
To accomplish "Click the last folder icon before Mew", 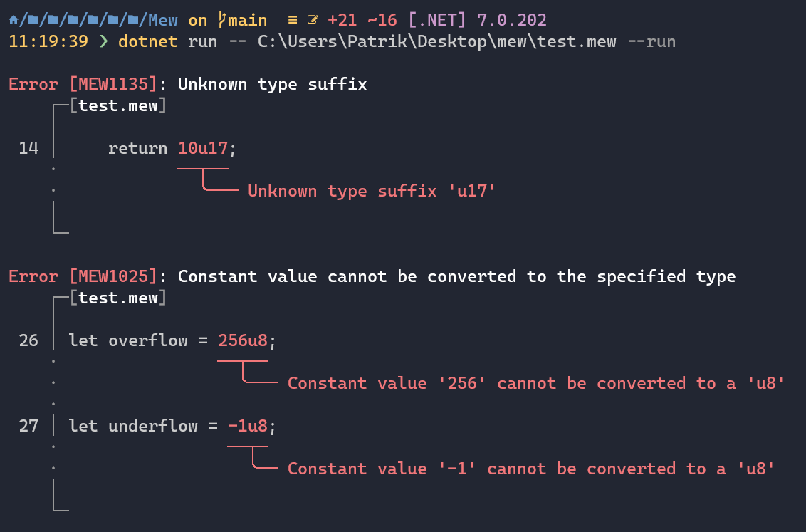I will 133,21.
